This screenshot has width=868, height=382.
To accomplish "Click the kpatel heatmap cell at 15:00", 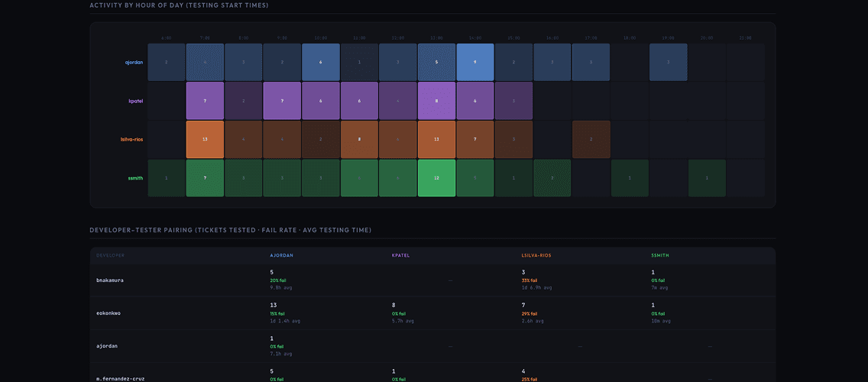I will pos(513,101).
